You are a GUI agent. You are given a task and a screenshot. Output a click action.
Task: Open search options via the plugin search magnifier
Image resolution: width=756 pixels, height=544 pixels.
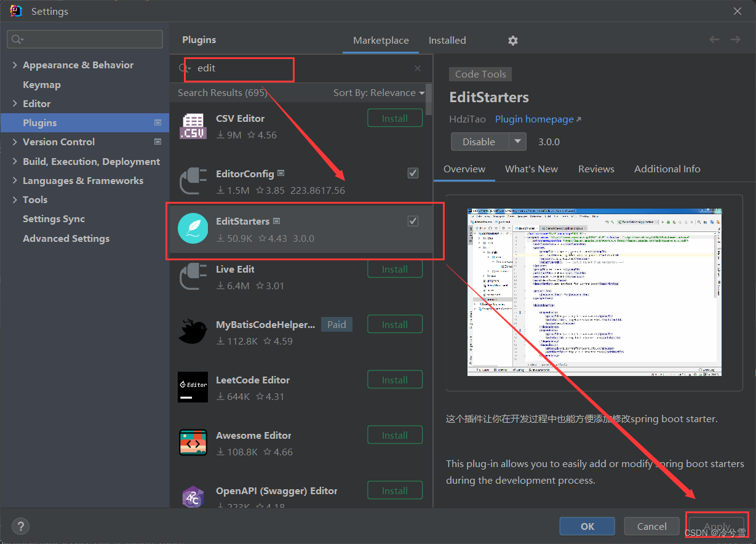point(185,68)
